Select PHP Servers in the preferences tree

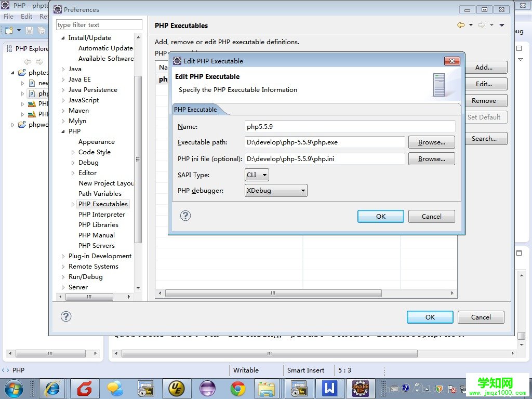96,246
